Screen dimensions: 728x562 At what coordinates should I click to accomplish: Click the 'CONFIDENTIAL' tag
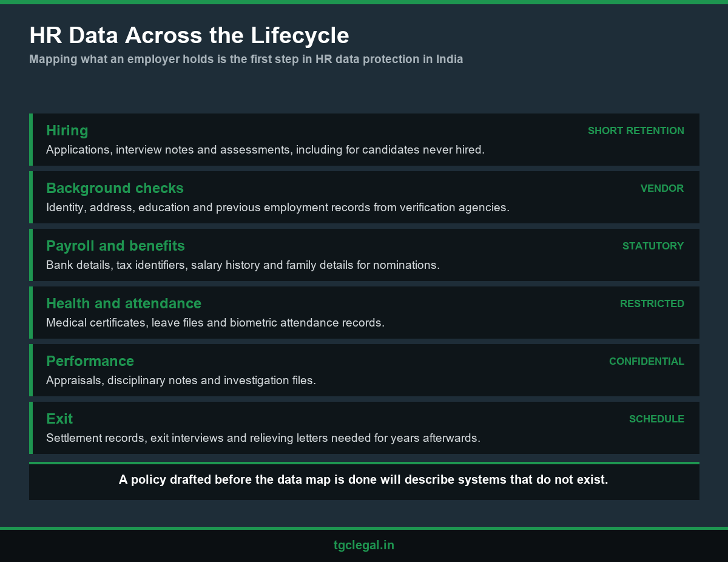click(647, 361)
